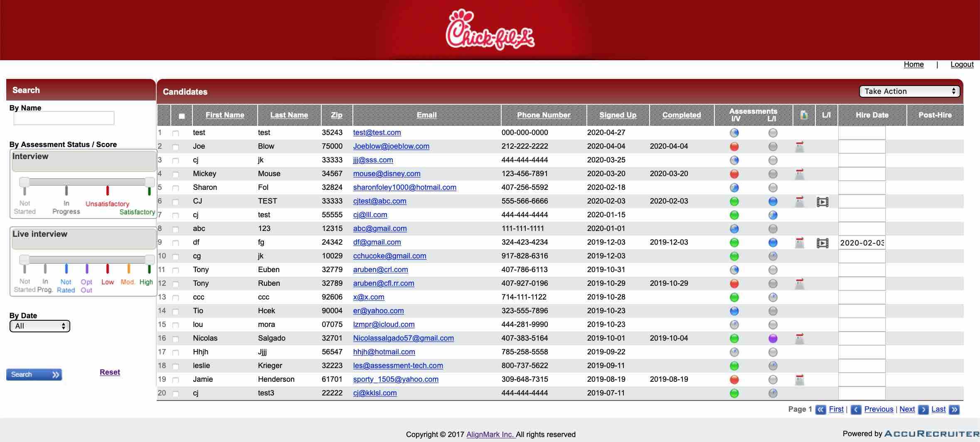980x442 pixels.
Task: Click the Reset link
Action: pyautogui.click(x=110, y=372)
